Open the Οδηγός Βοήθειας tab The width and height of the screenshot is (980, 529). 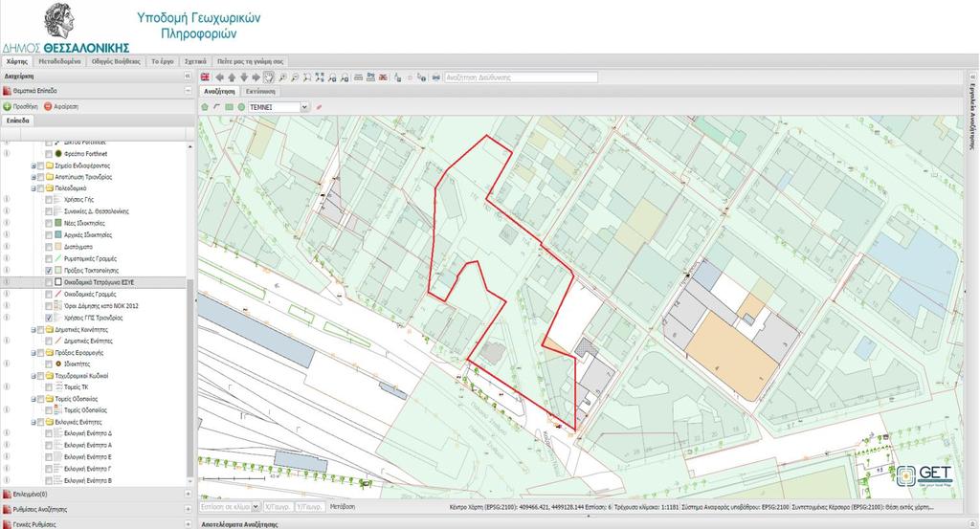116,61
